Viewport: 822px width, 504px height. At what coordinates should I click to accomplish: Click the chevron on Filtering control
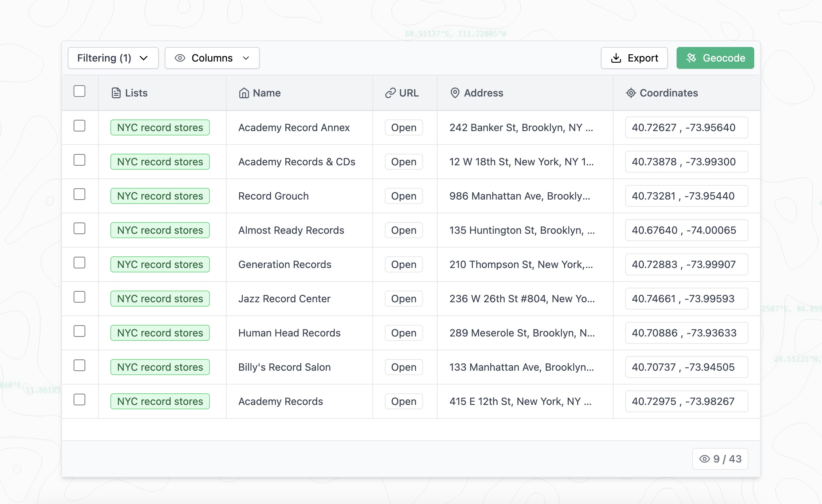(x=144, y=58)
